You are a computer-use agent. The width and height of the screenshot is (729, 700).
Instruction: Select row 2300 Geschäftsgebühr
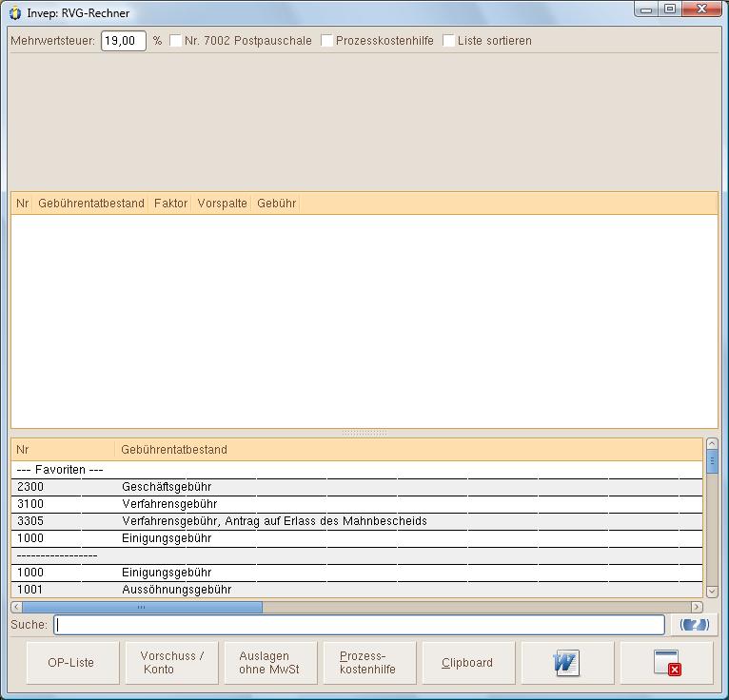coord(357,487)
